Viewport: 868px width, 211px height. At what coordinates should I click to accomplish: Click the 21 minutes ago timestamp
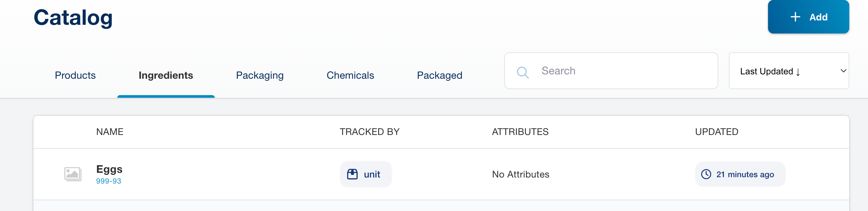(745, 174)
